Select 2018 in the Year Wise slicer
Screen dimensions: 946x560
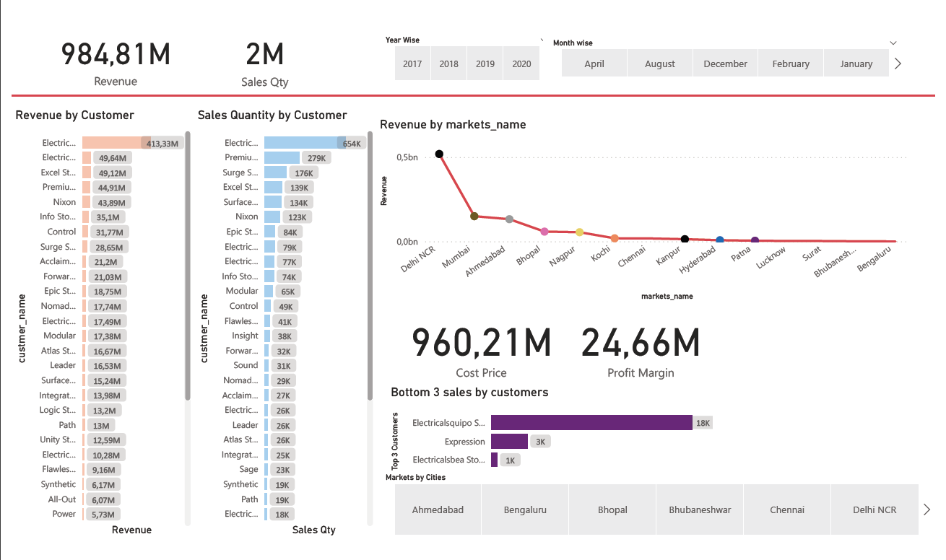pyautogui.click(x=448, y=63)
